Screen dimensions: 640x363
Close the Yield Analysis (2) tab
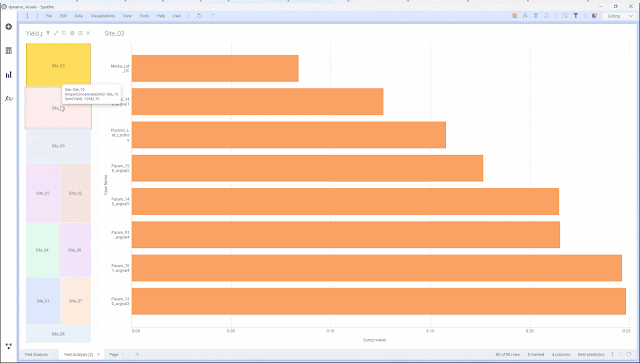pos(98,354)
